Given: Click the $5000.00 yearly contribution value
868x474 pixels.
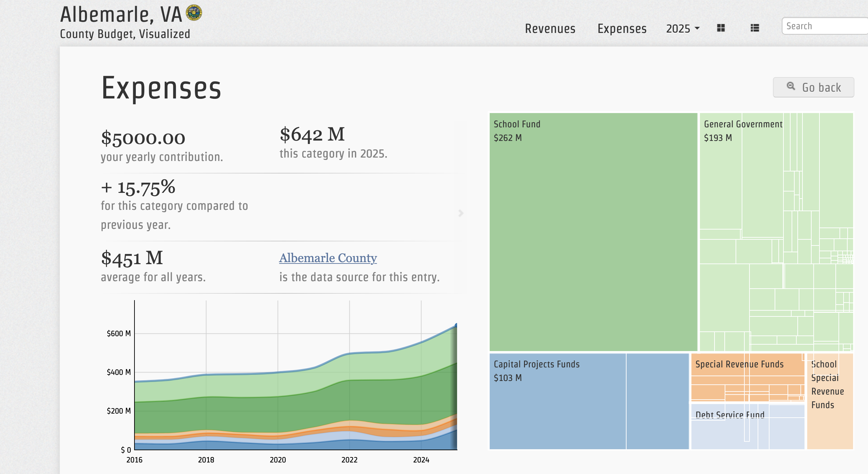Looking at the screenshot, I should click(143, 138).
